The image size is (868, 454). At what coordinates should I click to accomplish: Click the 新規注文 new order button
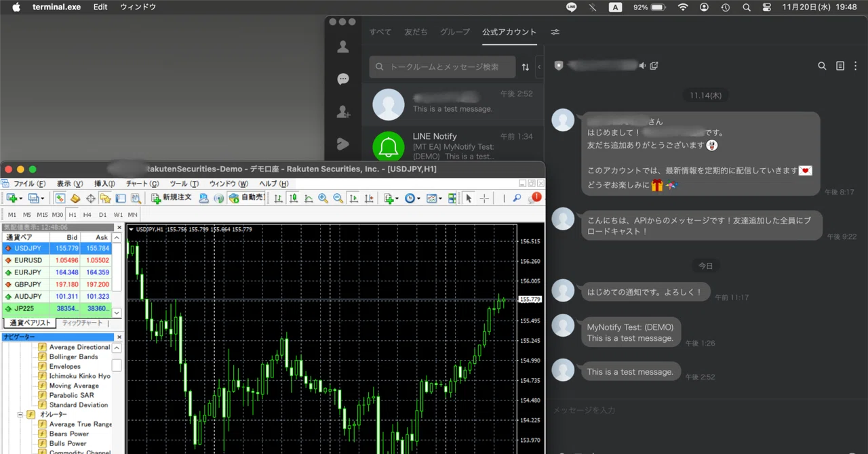172,198
